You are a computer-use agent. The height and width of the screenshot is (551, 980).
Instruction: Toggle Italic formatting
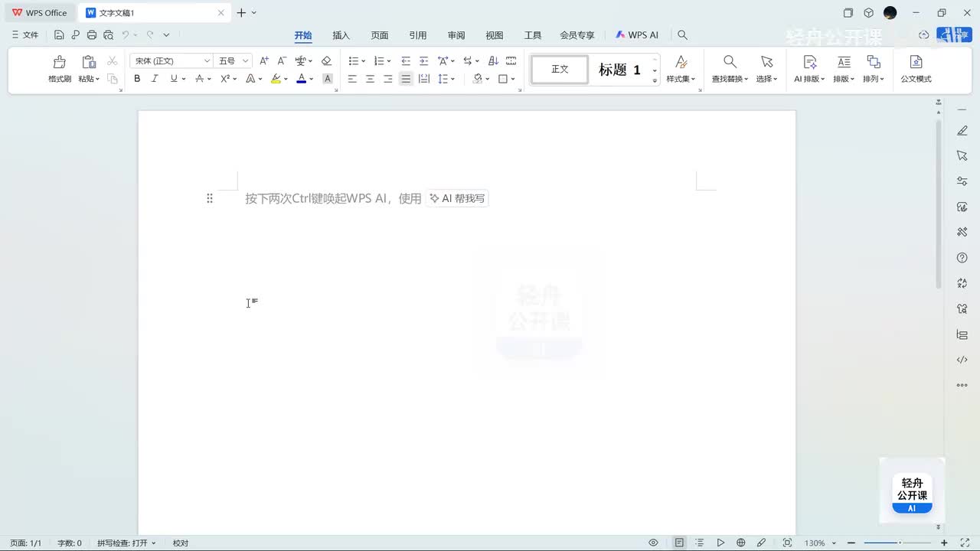tap(155, 79)
